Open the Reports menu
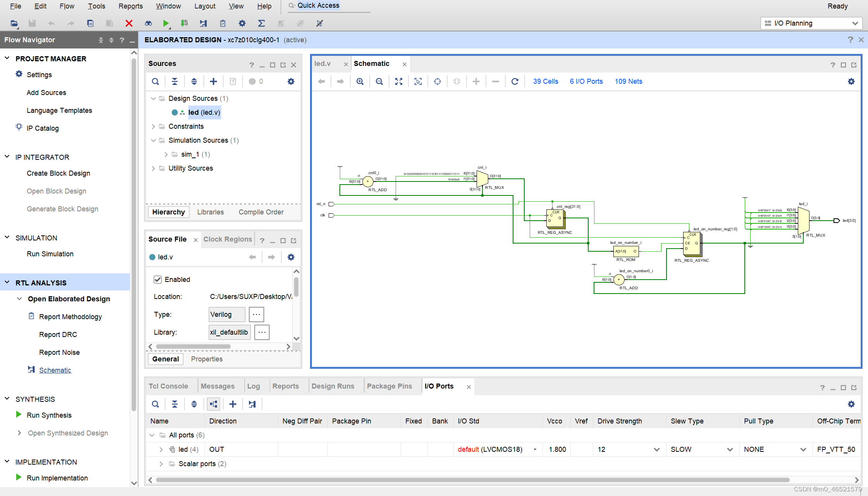Viewport: 868px width, 496px height. [x=131, y=6]
